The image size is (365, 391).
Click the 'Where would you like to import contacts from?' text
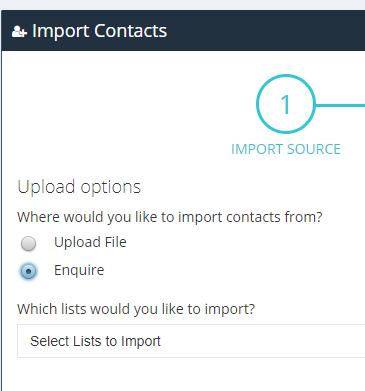[170, 217]
